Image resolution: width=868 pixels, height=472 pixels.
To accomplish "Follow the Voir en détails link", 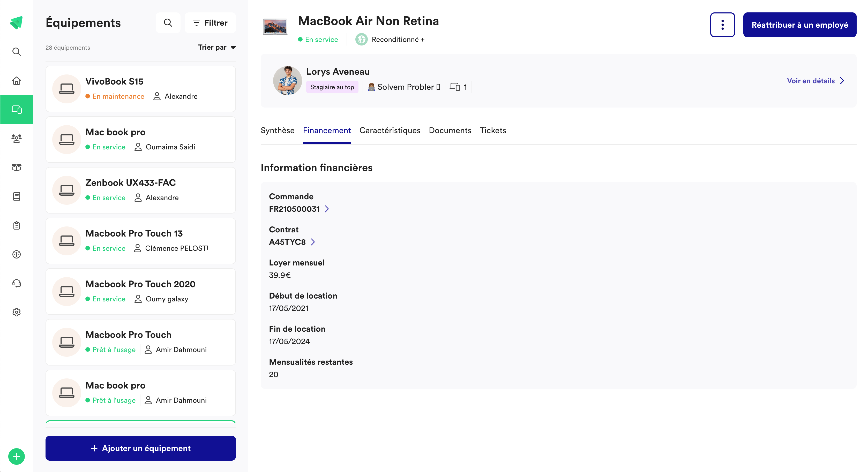I will click(x=811, y=81).
